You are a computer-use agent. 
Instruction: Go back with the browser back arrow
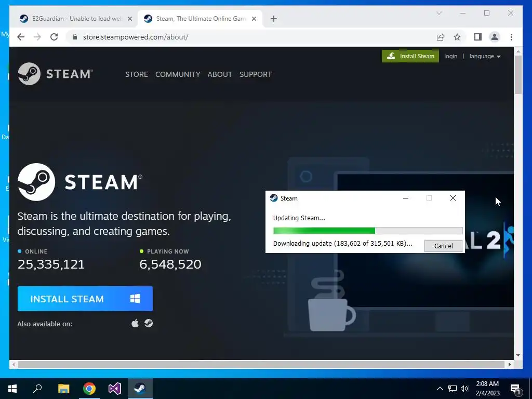pyautogui.click(x=21, y=37)
